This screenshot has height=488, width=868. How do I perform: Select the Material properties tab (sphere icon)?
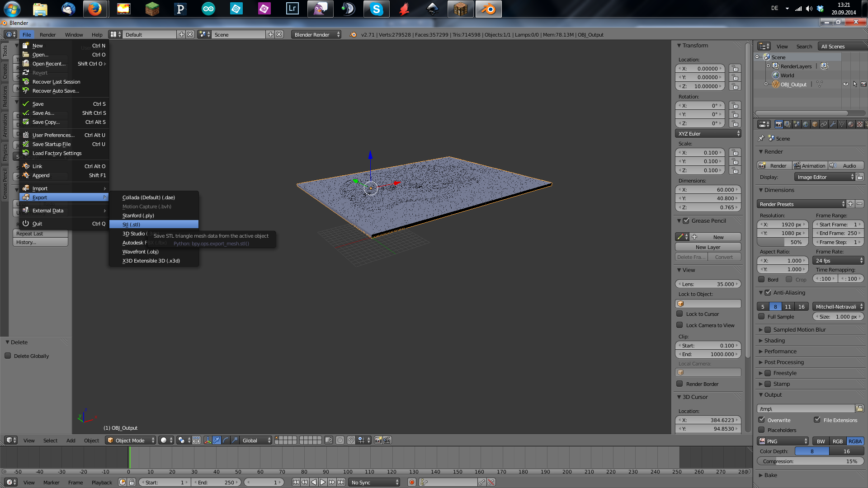(x=850, y=124)
